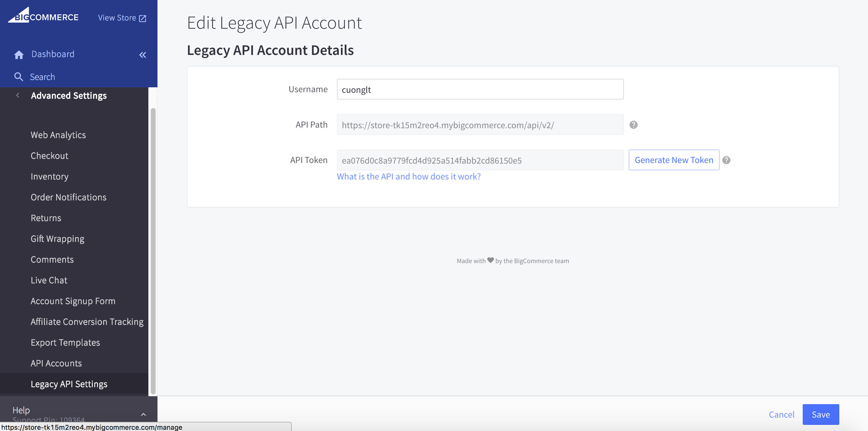The height and width of the screenshot is (431, 868).
Task: Click the Dashboard link
Action: tap(53, 54)
